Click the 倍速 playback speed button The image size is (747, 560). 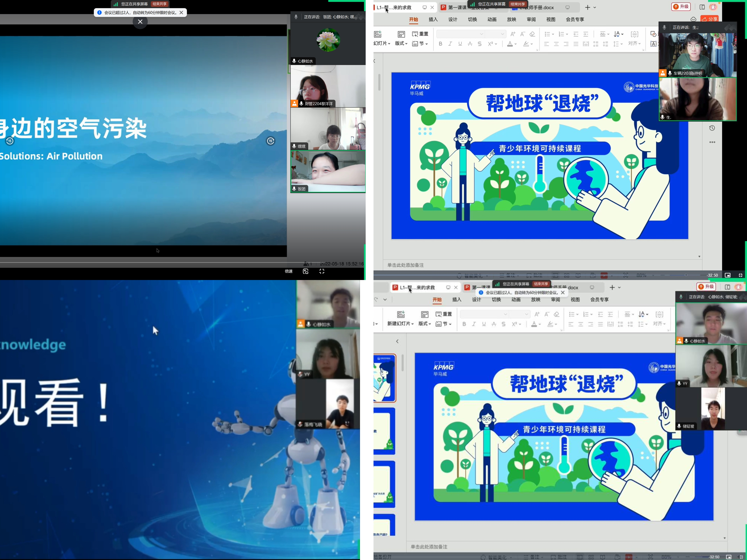[288, 271]
